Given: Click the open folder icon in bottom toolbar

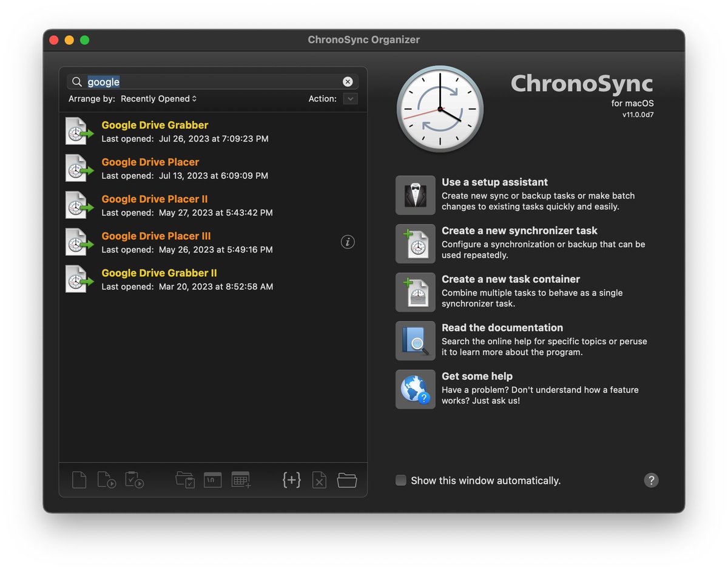Looking at the screenshot, I should point(347,480).
